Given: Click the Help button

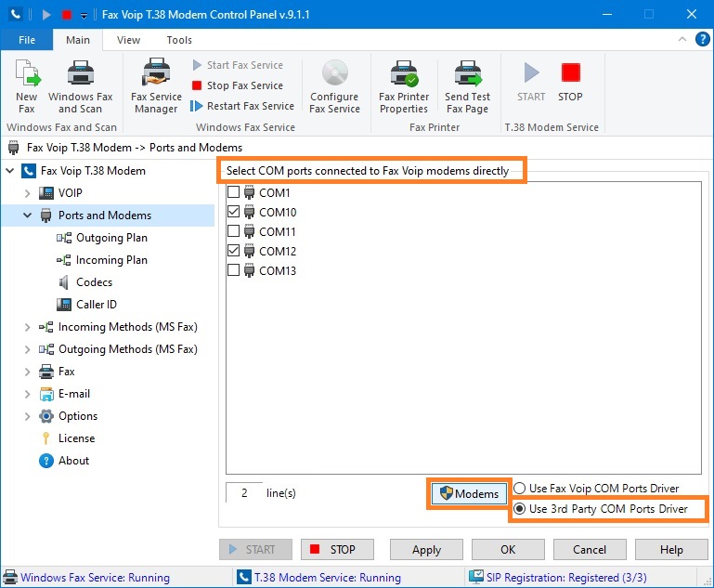Looking at the screenshot, I should (x=671, y=550).
